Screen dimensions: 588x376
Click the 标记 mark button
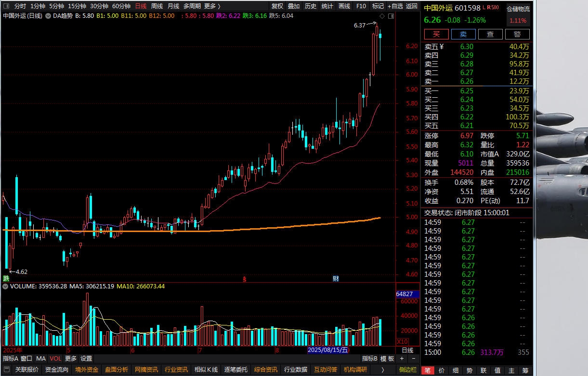click(x=378, y=6)
